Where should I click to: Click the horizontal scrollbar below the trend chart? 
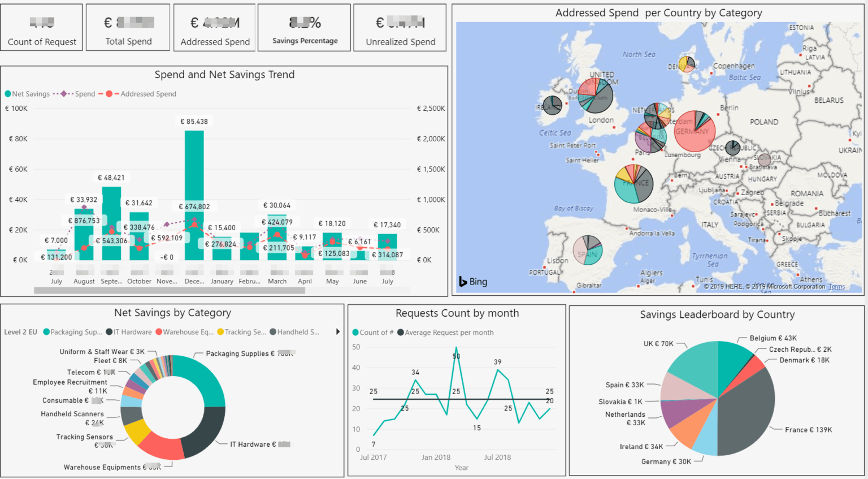tap(170, 290)
